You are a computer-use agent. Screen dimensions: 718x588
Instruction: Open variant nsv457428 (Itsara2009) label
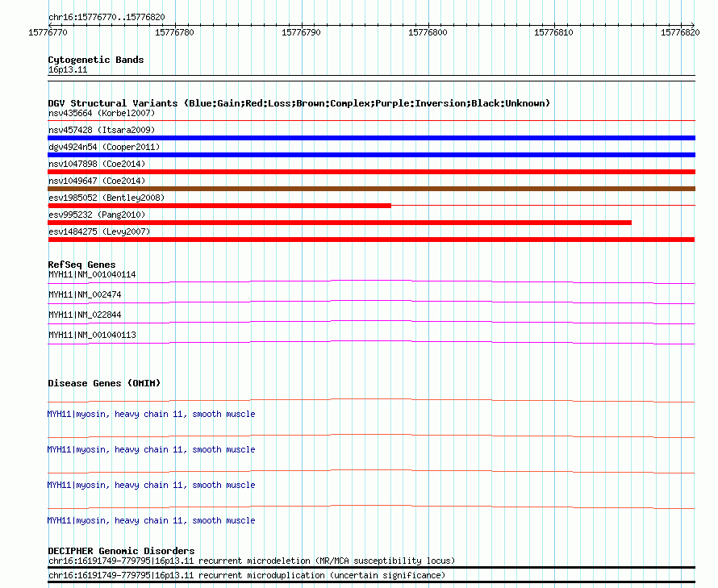(x=102, y=130)
